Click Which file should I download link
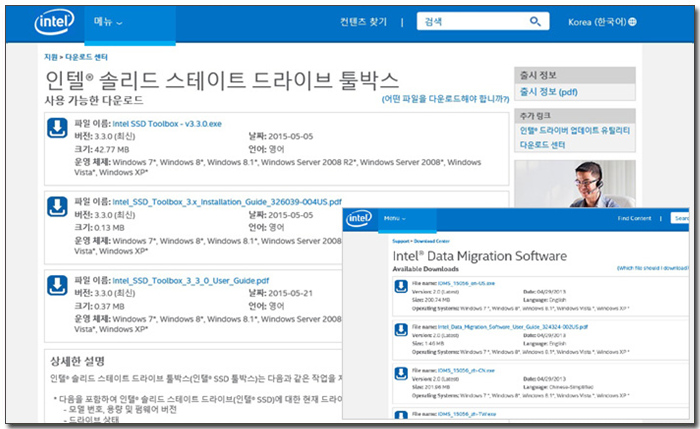 [x=653, y=268]
